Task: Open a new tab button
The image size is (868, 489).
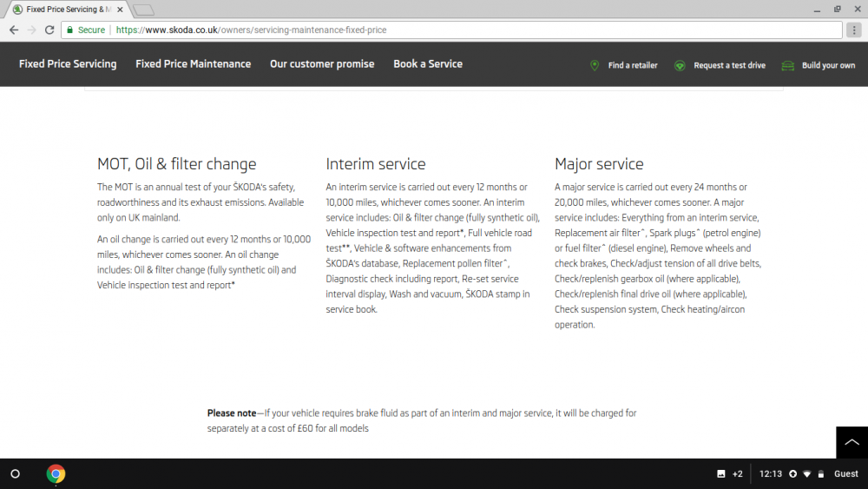Action: (144, 10)
